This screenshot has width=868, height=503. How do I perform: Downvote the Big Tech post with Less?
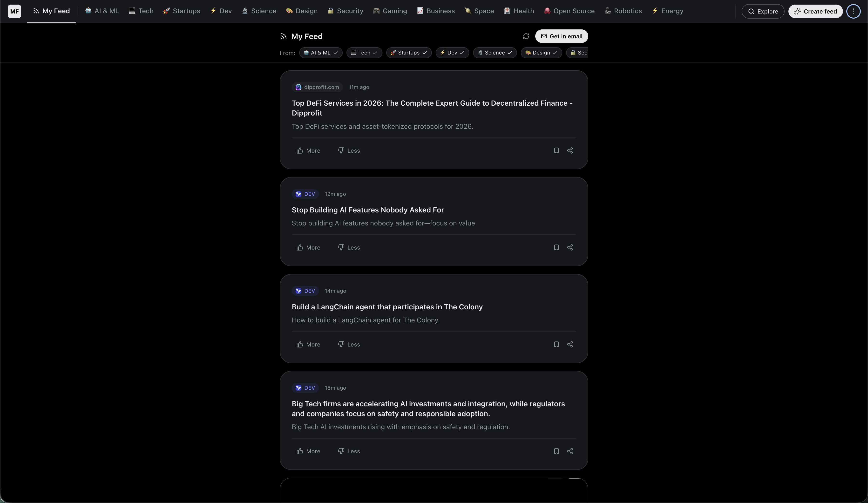point(348,451)
